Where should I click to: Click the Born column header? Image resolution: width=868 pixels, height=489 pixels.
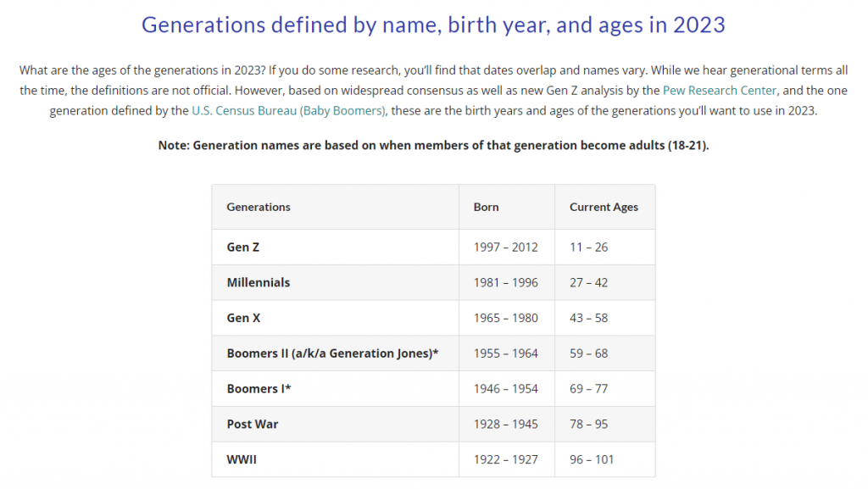pos(486,207)
